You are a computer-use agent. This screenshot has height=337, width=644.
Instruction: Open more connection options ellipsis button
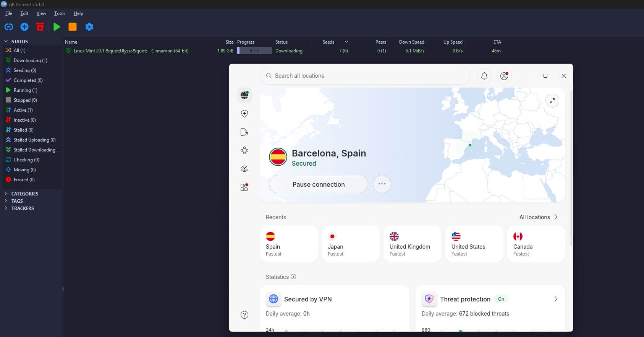click(382, 184)
